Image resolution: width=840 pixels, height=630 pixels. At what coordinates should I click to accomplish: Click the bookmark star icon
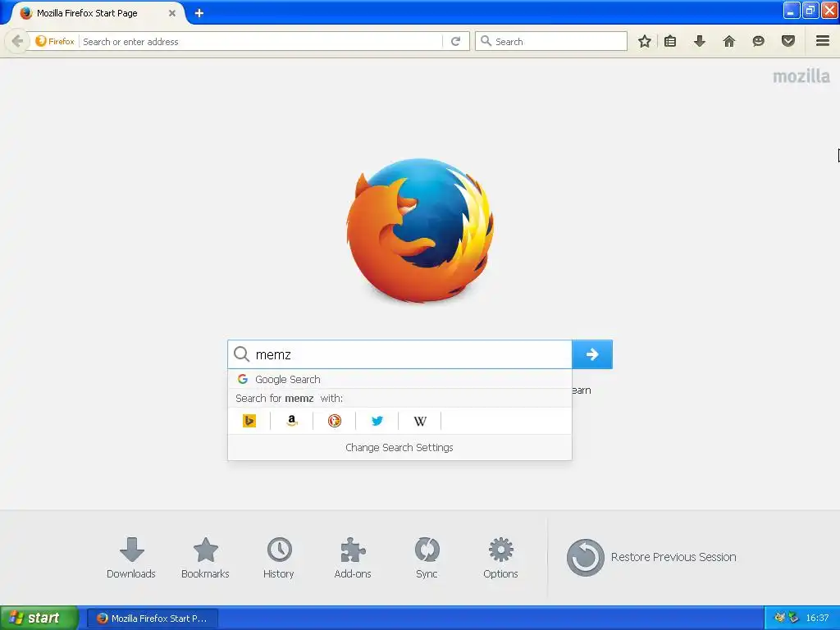(x=645, y=41)
